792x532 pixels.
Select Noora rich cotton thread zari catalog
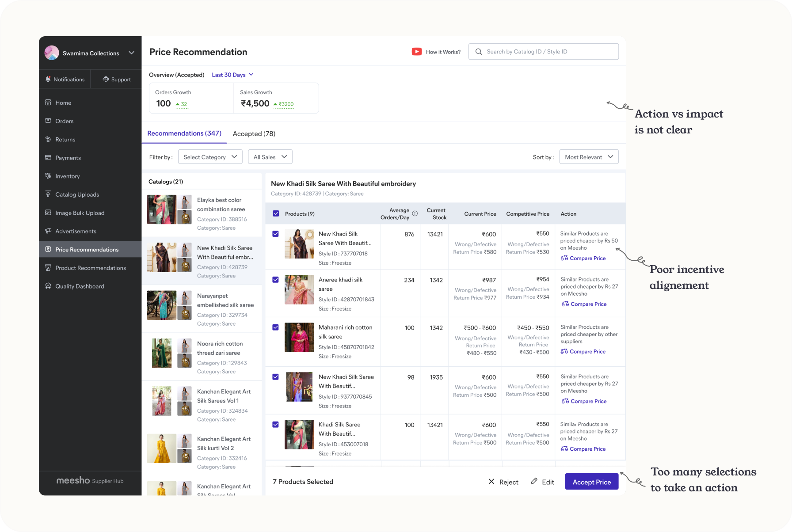point(202,357)
